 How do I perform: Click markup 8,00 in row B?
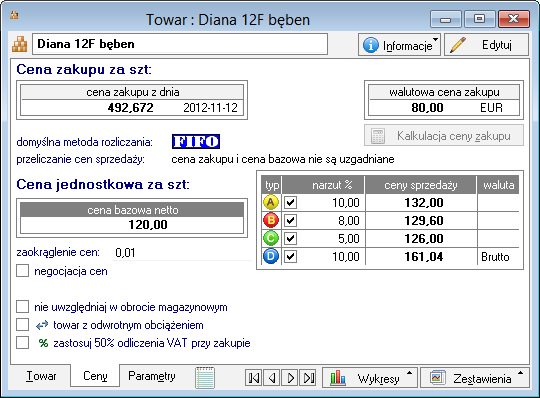click(349, 220)
